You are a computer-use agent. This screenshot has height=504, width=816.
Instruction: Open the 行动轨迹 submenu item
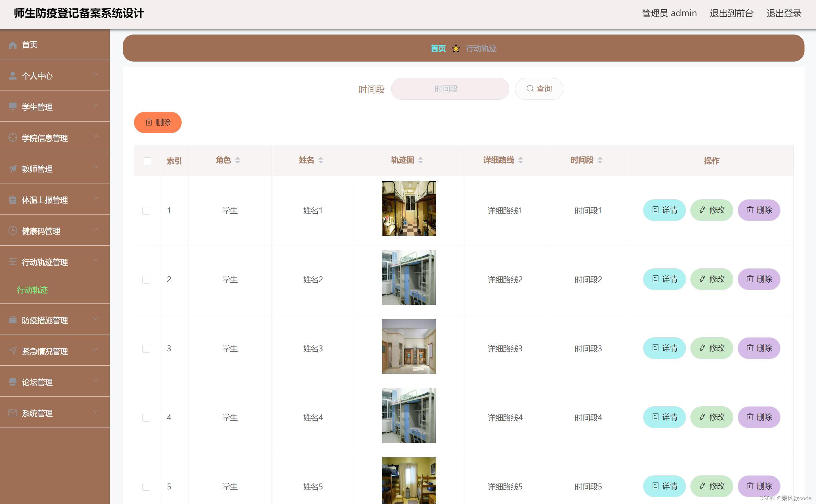[32, 290]
